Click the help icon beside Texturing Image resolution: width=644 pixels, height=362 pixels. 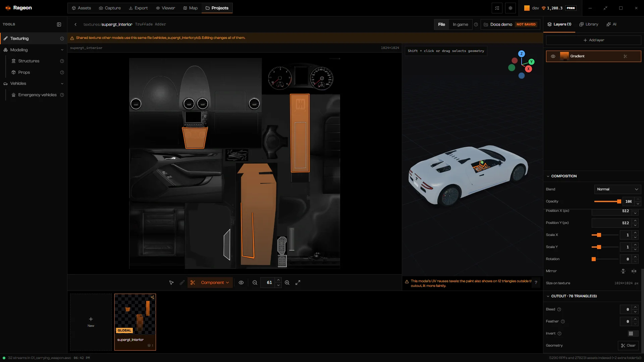62,39
